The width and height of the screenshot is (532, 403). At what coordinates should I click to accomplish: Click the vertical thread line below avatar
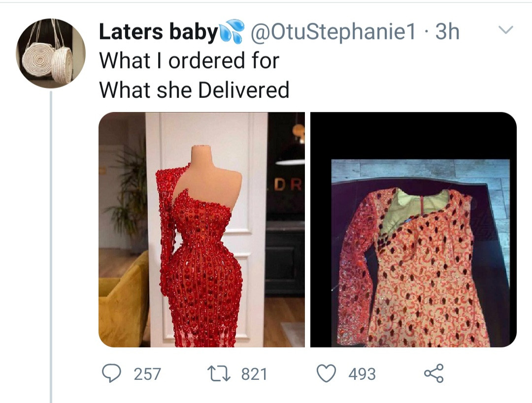tap(51, 246)
